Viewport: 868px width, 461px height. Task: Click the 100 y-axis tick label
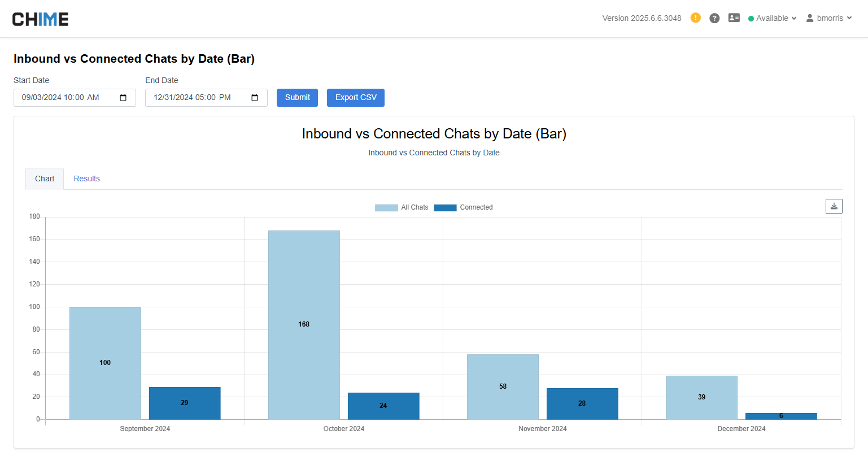point(34,307)
